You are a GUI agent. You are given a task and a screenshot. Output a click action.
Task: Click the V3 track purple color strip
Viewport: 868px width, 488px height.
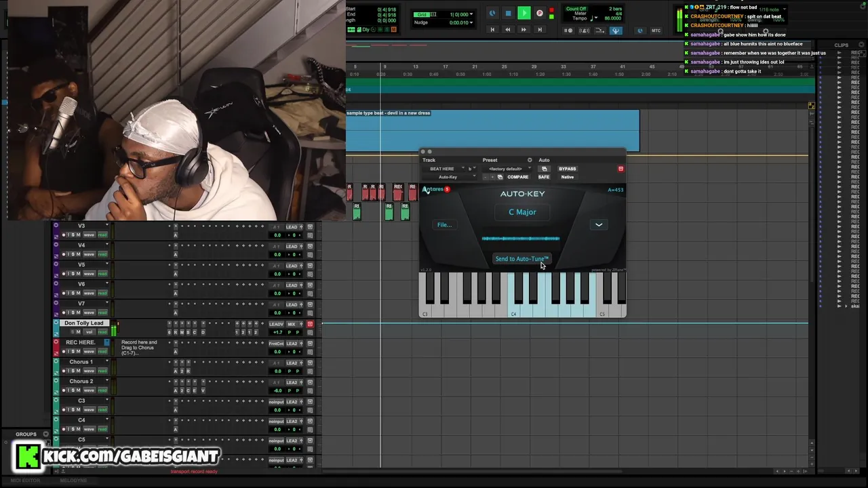pos(56,230)
